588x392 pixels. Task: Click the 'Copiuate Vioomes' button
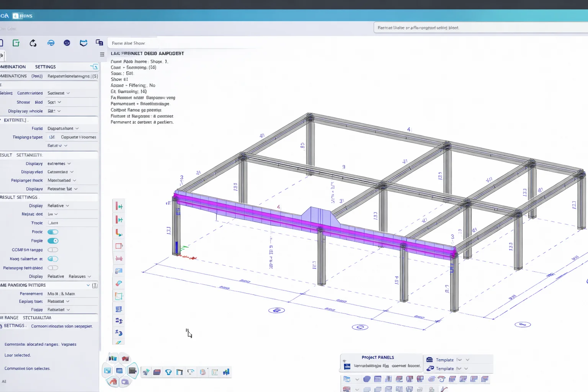pyautogui.click(x=78, y=137)
